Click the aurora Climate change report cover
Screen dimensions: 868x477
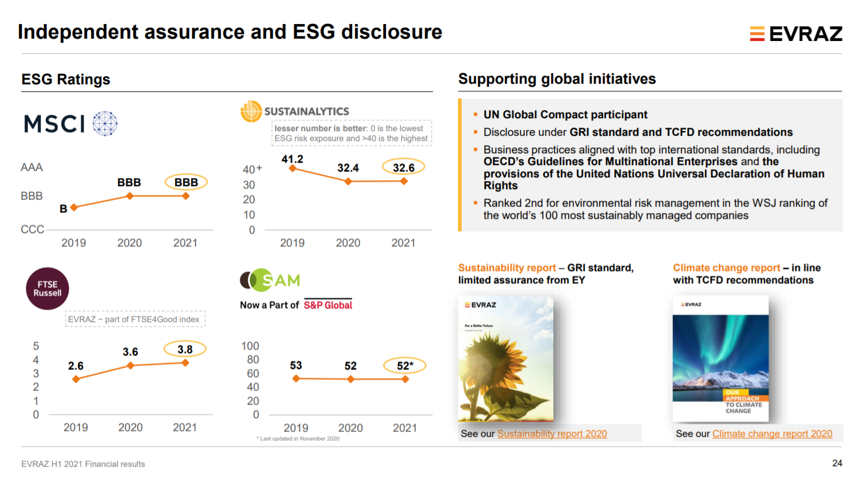tap(721, 359)
